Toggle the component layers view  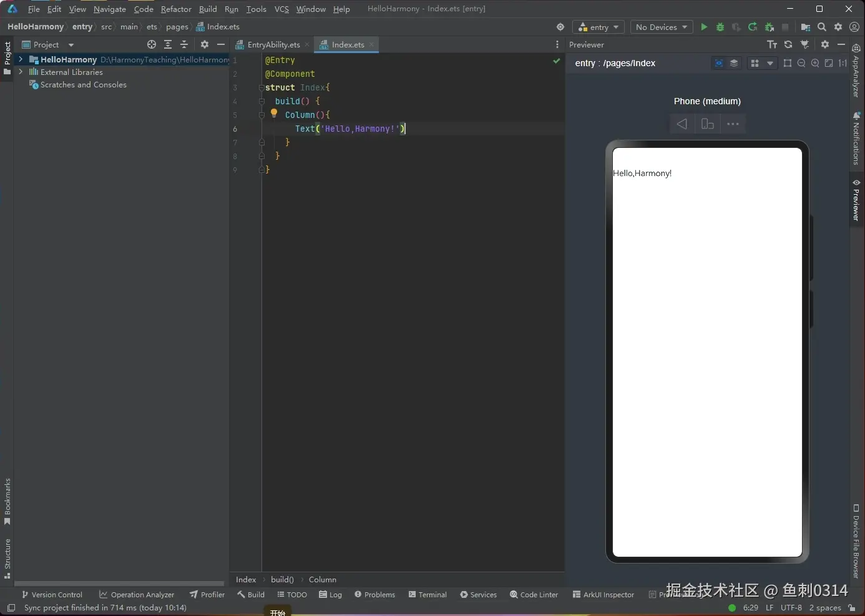[734, 63]
